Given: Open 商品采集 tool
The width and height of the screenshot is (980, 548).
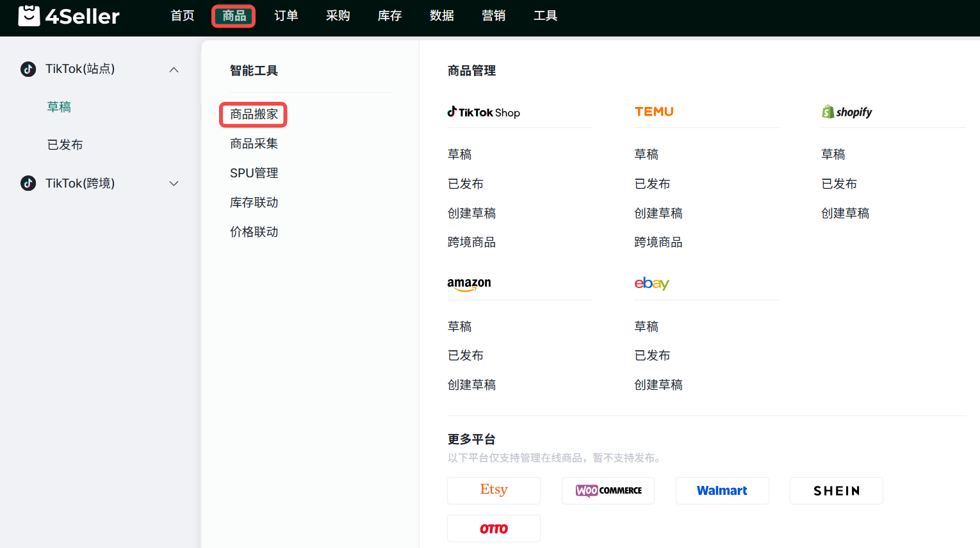Looking at the screenshot, I should [254, 144].
